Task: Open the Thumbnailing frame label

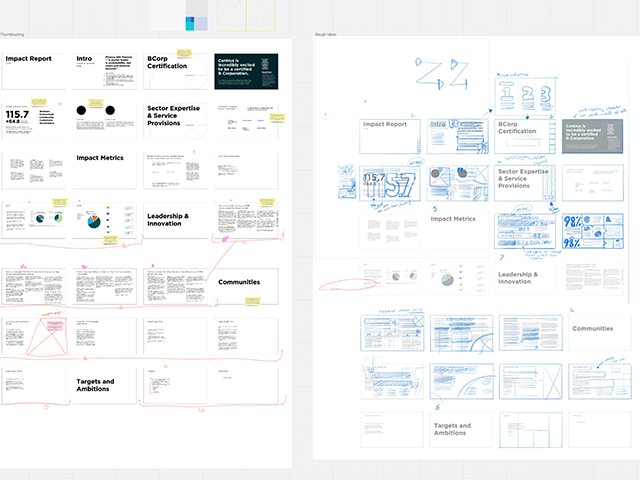Action: point(12,35)
